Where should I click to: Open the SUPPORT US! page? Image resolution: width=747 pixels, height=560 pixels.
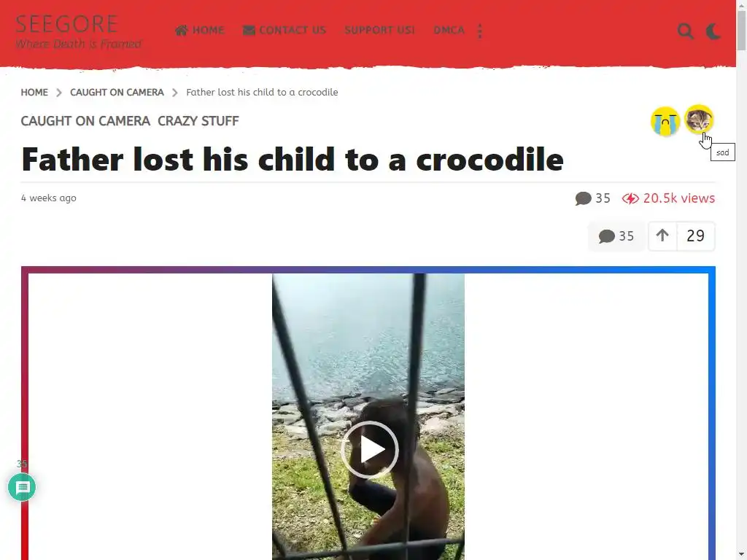tap(379, 31)
